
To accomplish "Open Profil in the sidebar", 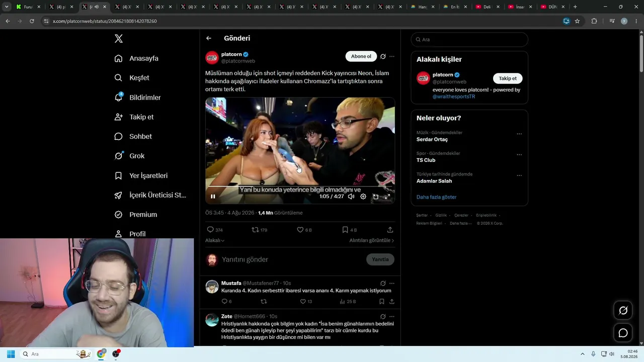I will click(x=130, y=234).
